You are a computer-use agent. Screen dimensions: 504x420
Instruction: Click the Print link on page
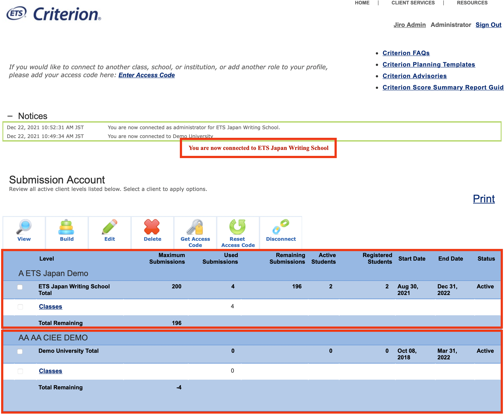point(483,199)
